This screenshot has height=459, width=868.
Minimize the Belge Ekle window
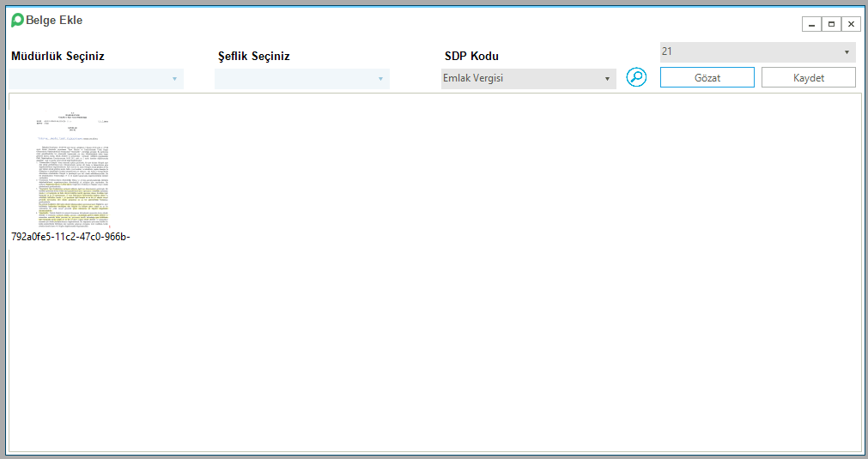tap(811, 24)
